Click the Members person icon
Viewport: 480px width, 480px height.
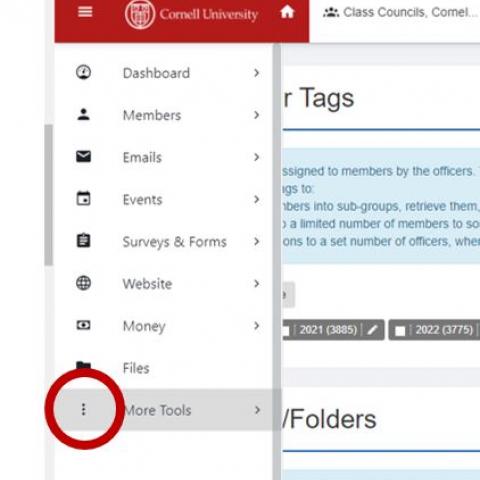pos(83,115)
